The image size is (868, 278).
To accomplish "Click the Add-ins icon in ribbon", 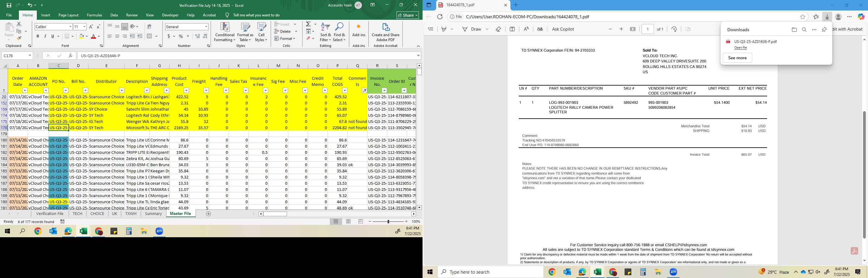I will pyautogui.click(x=359, y=30).
